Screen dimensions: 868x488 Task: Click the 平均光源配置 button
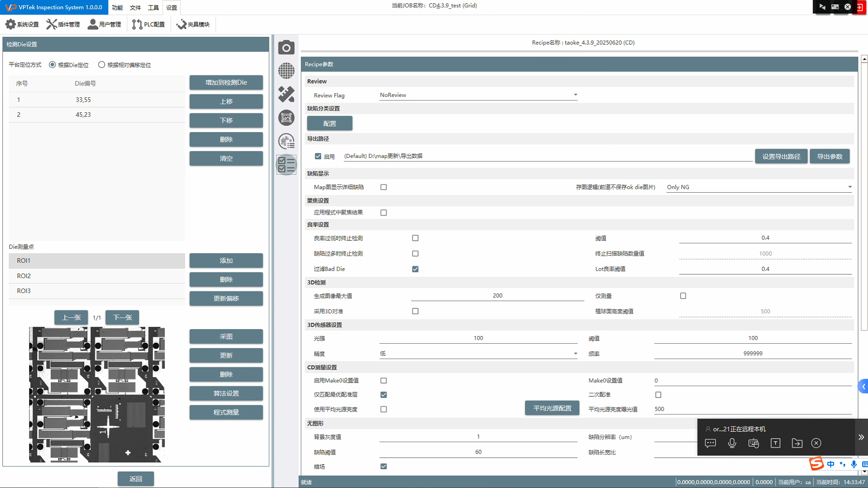tap(552, 408)
